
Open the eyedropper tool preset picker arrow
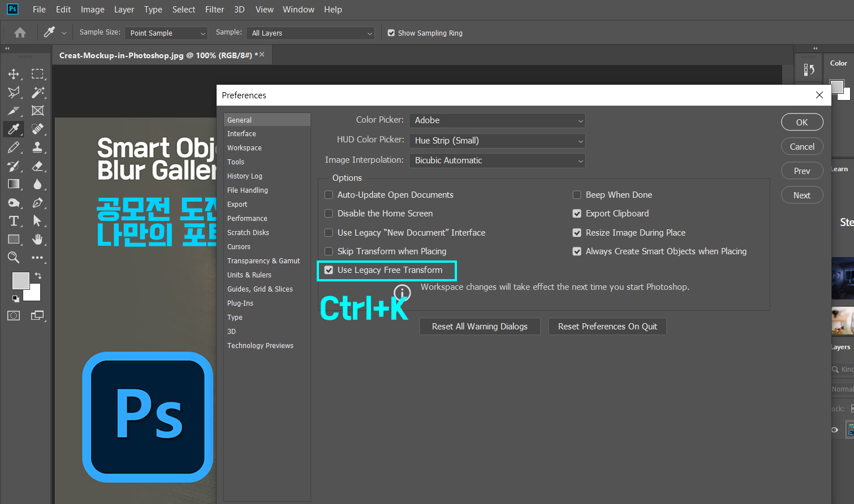[64, 33]
